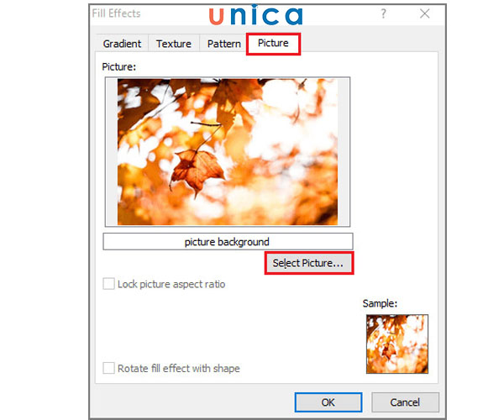Enable the Lock picture aspect ratio checkbox
Image resolution: width=504 pixels, height=420 pixels.
pyautogui.click(x=108, y=284)
